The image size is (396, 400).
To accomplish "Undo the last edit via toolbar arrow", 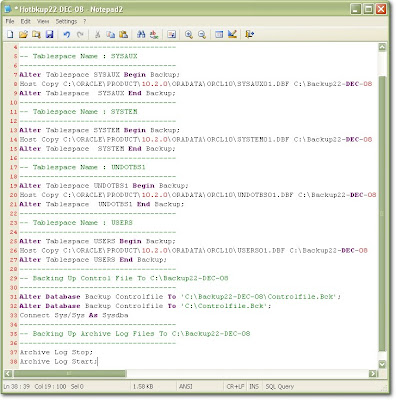I will click(x=67, y=34).
